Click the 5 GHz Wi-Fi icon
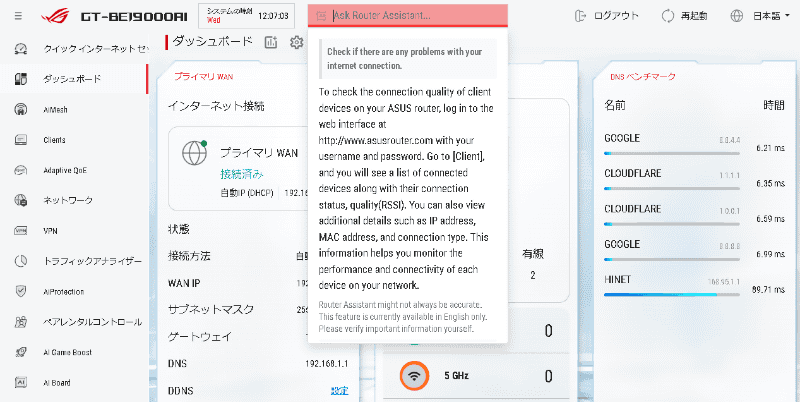This screenshot has height=402, width=800. click(415, 376)
